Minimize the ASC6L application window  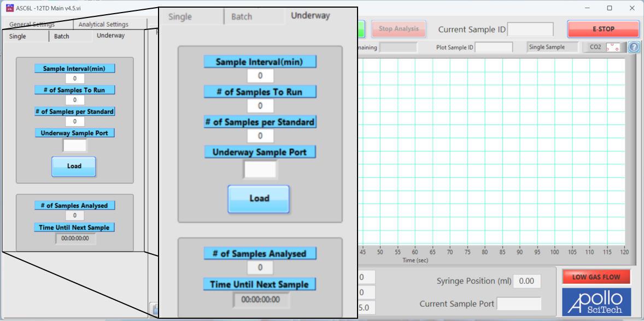click(x=587, y=8)
